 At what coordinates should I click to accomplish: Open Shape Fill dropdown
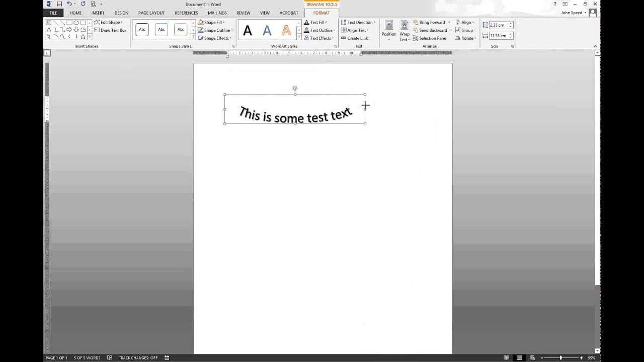[x=211, y=22]
